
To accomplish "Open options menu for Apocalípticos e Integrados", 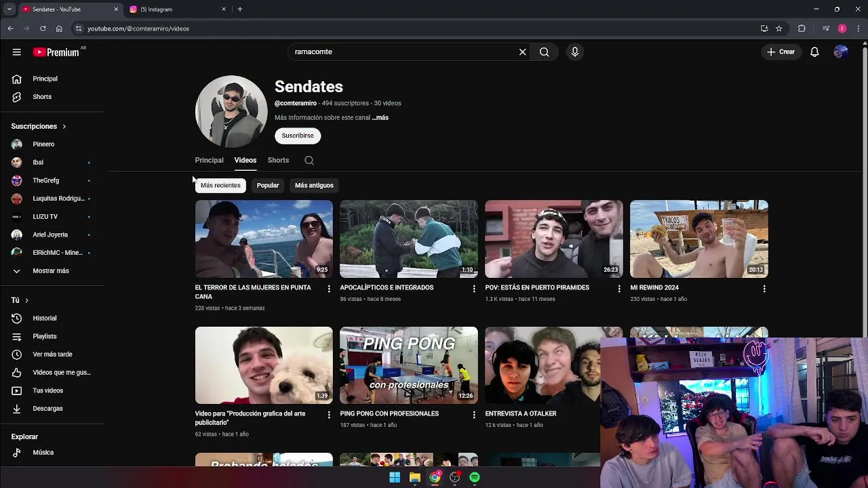I will pos(474,289).
